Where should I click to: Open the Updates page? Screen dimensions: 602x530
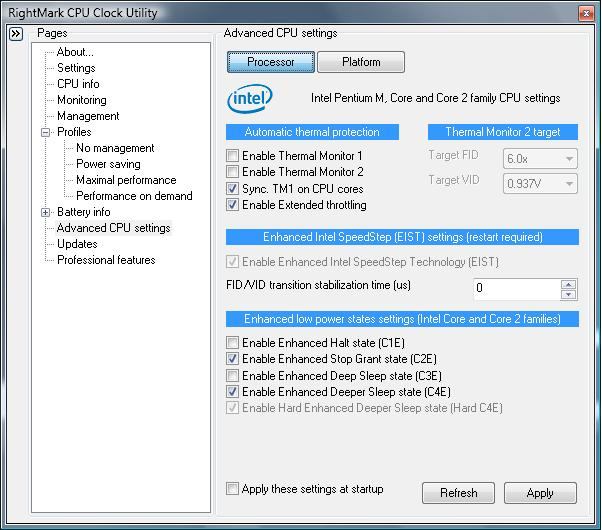pos(77,244)
